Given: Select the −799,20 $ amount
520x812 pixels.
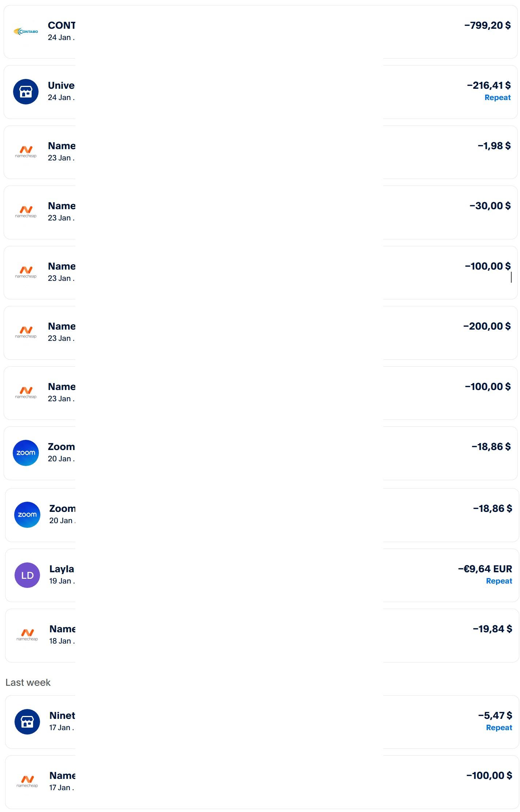Looking at the screenshot, I should (487, 25).
